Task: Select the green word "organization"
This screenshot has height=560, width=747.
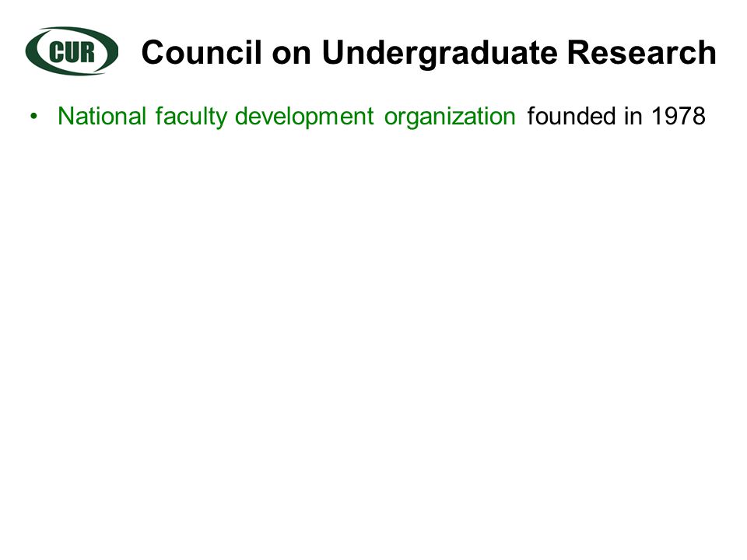Action: coord(450,117)
